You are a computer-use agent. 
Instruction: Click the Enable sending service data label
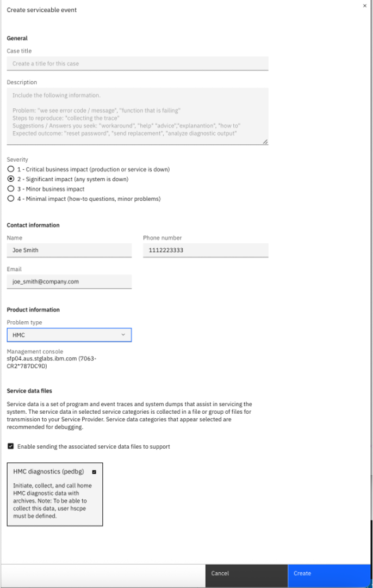pyautogui.click(x=94, y=446)
